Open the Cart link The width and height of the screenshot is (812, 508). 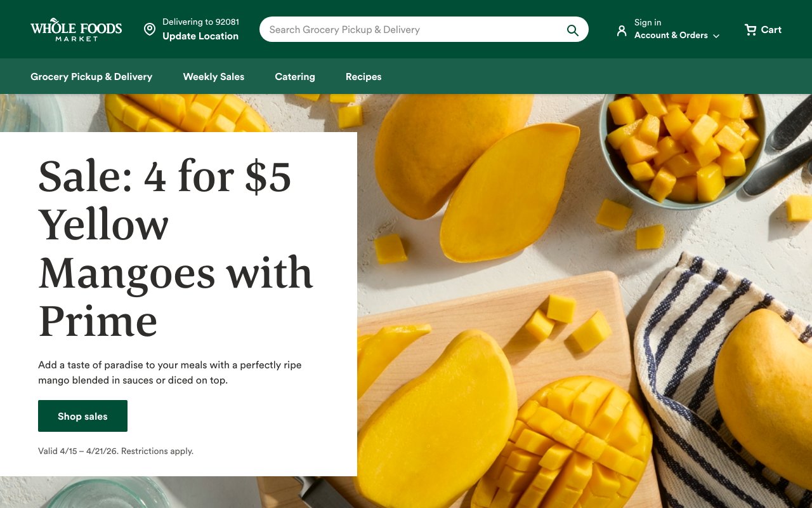771,30
